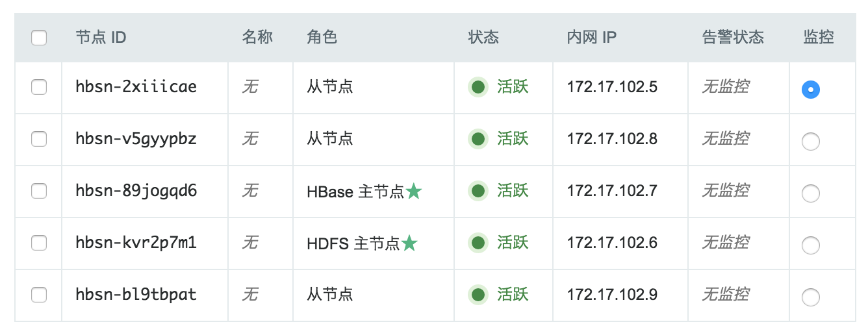Click the 节点 ID column header
Screen dimensions: 868x335
101,38
